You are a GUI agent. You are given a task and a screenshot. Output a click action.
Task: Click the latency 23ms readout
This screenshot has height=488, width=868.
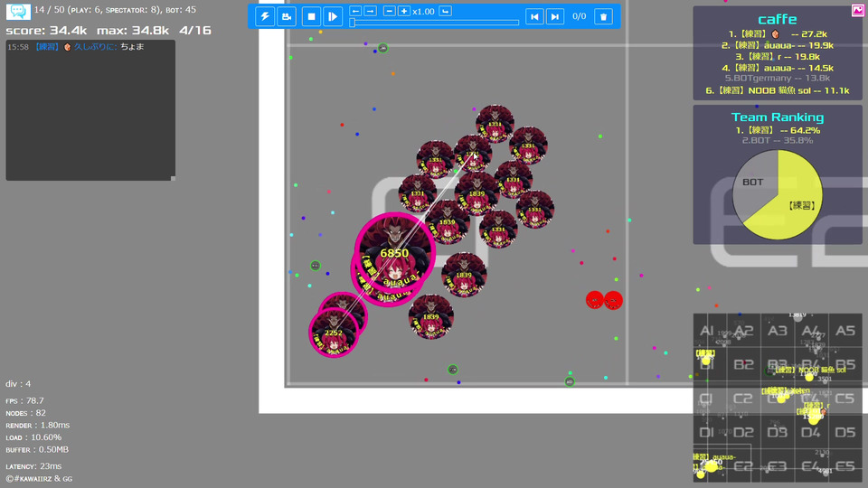click(33, 466)
